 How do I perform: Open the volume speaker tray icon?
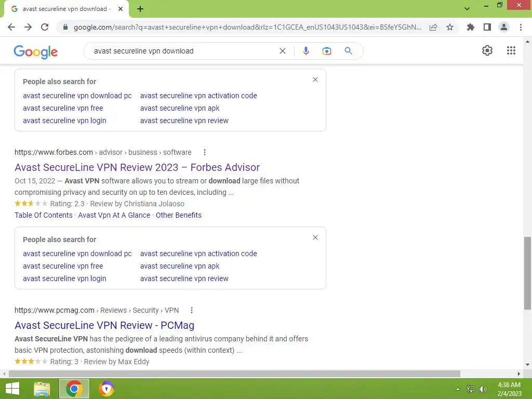pos(483,389)
